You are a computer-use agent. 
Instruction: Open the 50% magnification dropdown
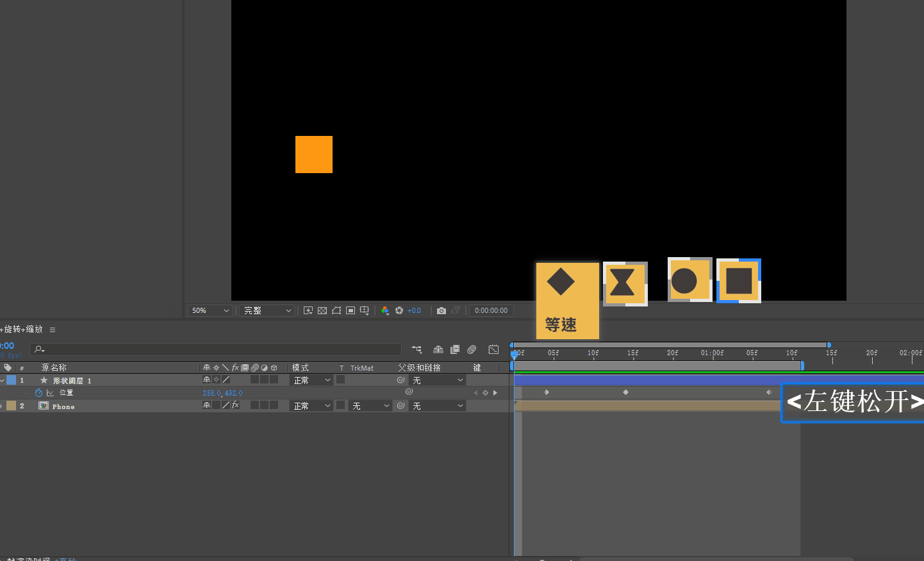point(210,310)
